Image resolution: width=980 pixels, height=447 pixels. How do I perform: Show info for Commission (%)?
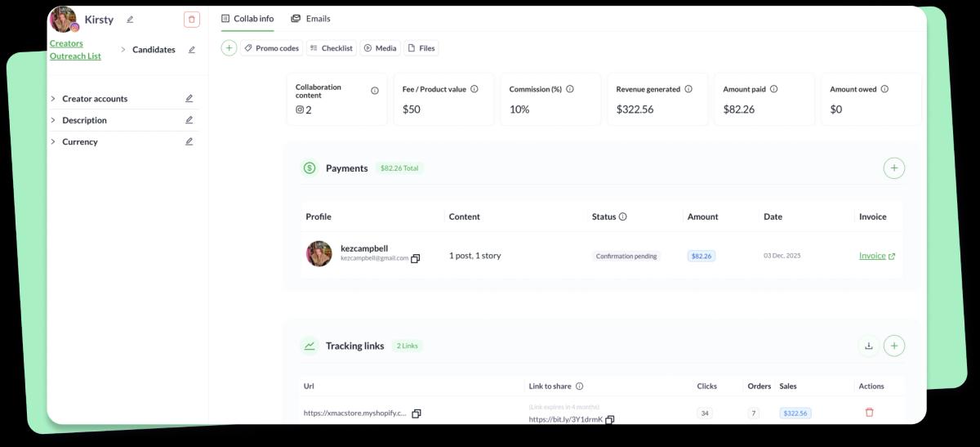point(570,89)
